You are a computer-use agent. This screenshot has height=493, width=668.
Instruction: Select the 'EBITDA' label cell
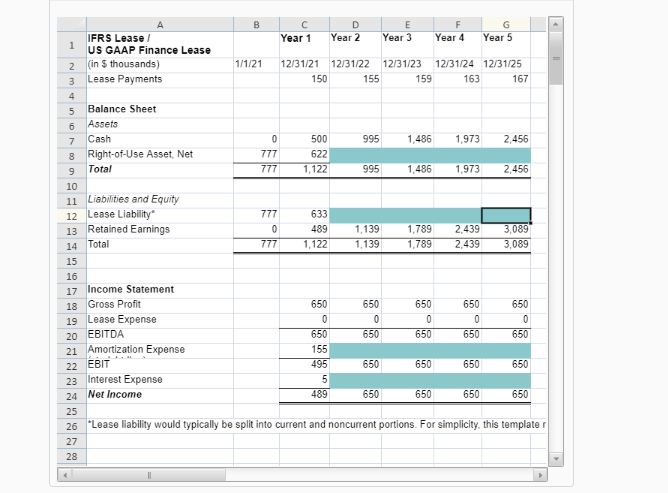[160, 335]
